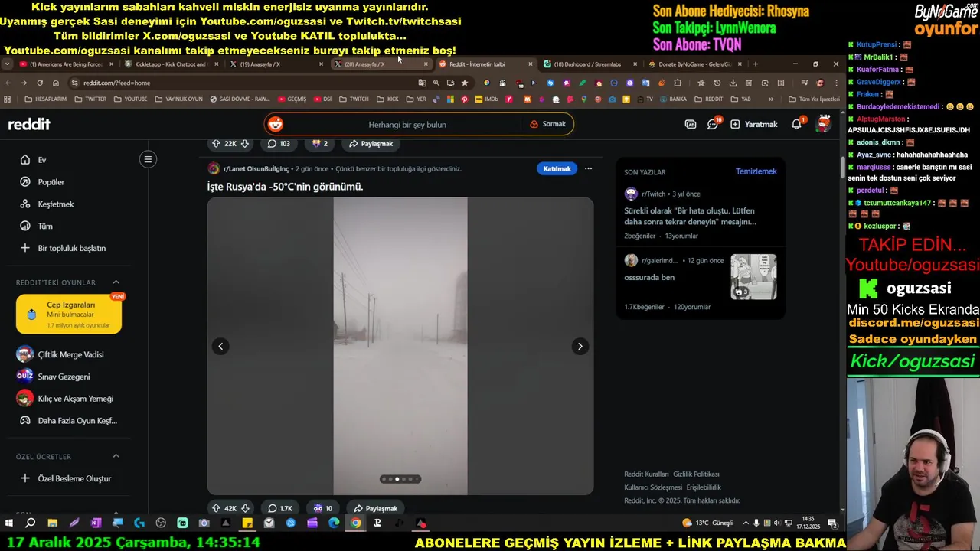Viewport: 980px width, 551px height.
Task: Upvote the Russia -50°C post showing 42K
Action: point(216,508)
